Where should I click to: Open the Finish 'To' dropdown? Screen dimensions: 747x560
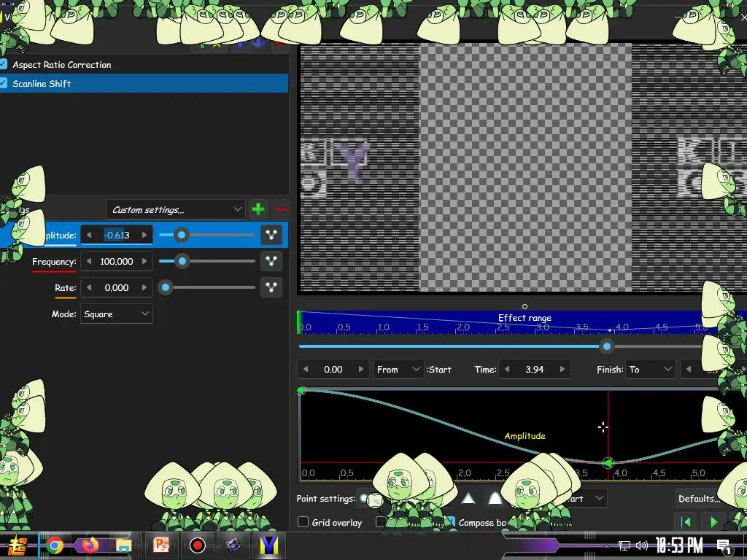tap(650, 369)
